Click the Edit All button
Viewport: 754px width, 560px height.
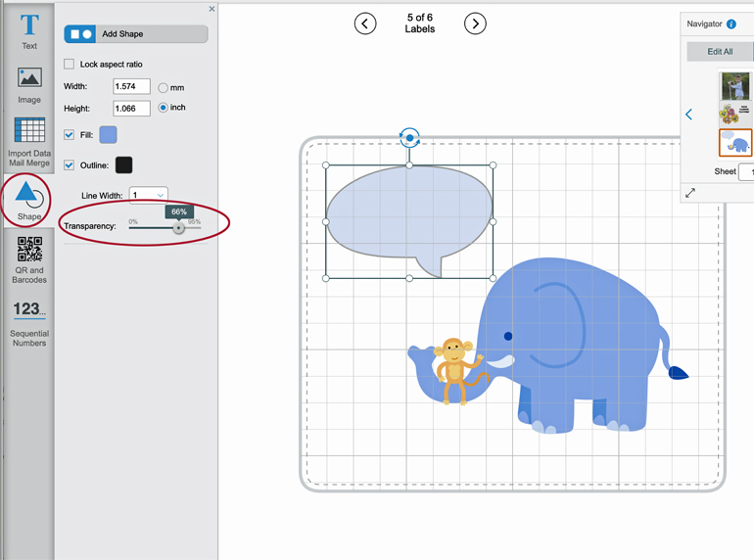(720, 52)
